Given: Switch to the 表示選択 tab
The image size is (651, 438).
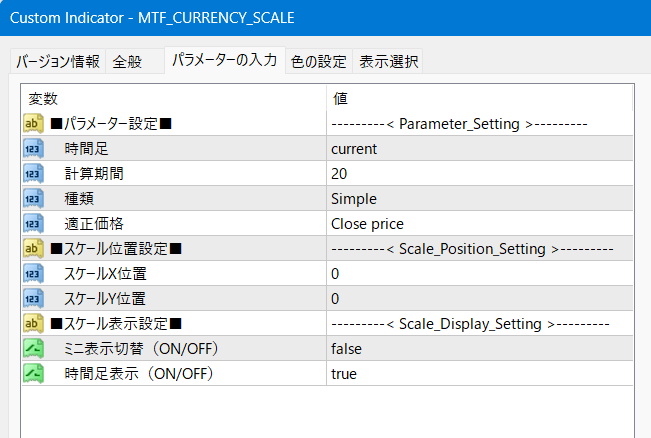Looking at the screenshot, I should (388, 61).
